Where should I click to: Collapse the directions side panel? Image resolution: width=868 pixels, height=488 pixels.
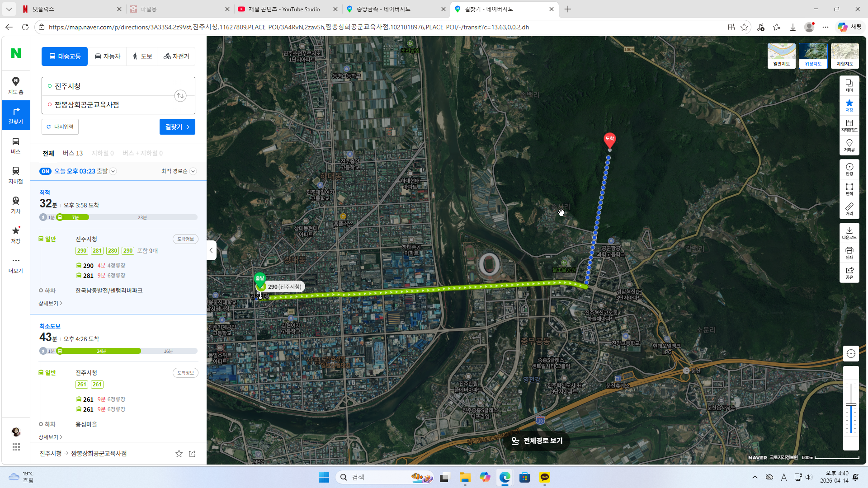(211, 250)
